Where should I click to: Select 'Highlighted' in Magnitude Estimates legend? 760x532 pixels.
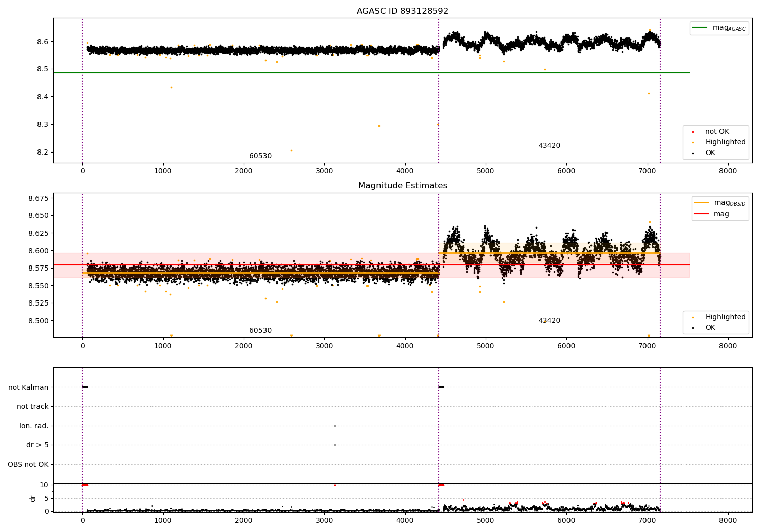click(725, 317)
